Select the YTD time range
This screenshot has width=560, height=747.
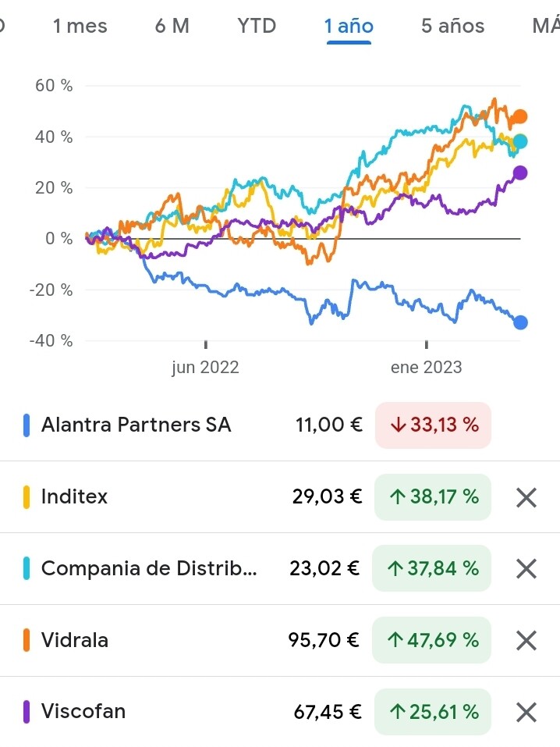tap(257, 26)
